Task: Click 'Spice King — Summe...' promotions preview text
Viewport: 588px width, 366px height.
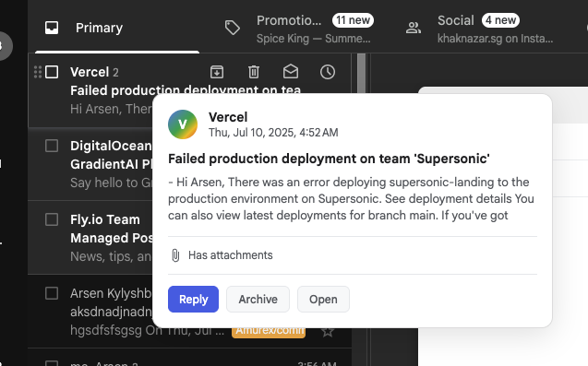Action: [314, 39]
